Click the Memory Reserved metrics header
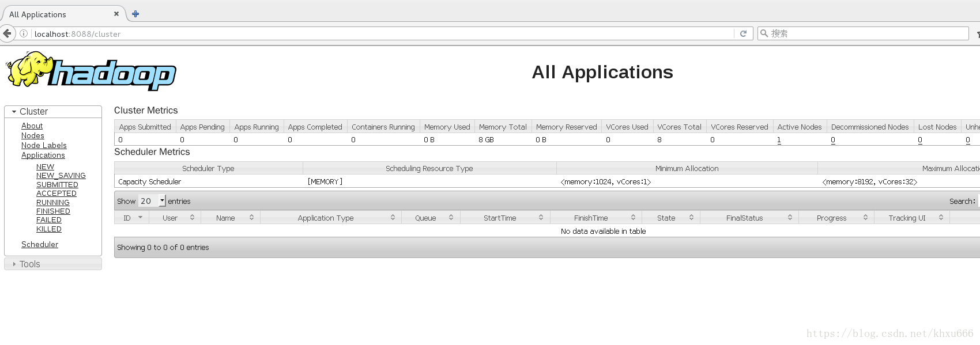The image size is (980, 345). (567, 127)
